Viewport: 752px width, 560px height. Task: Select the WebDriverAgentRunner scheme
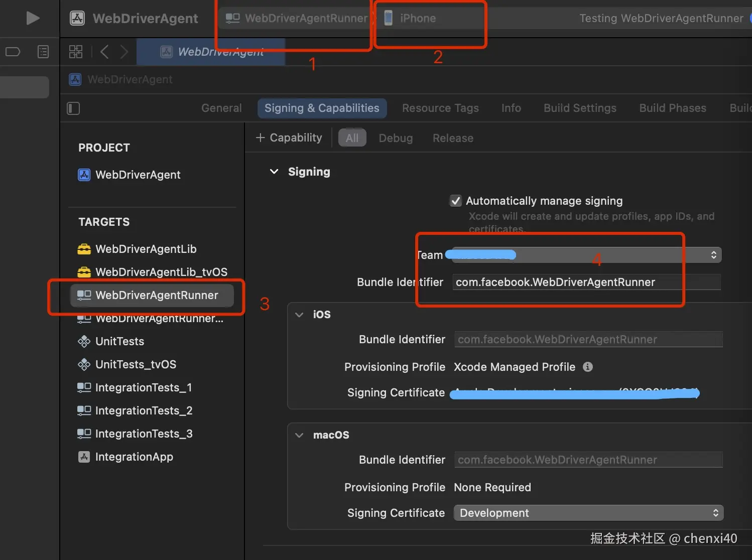tap(297, 18)
